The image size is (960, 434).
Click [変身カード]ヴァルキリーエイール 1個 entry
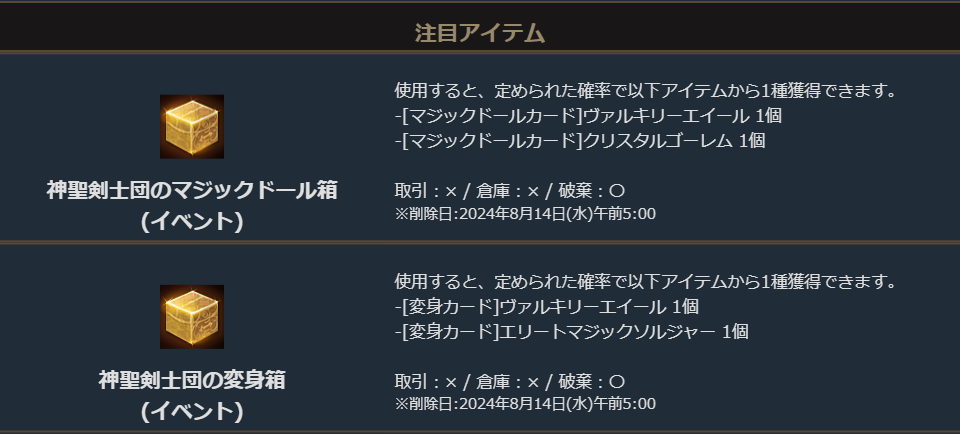click(546, 306)
